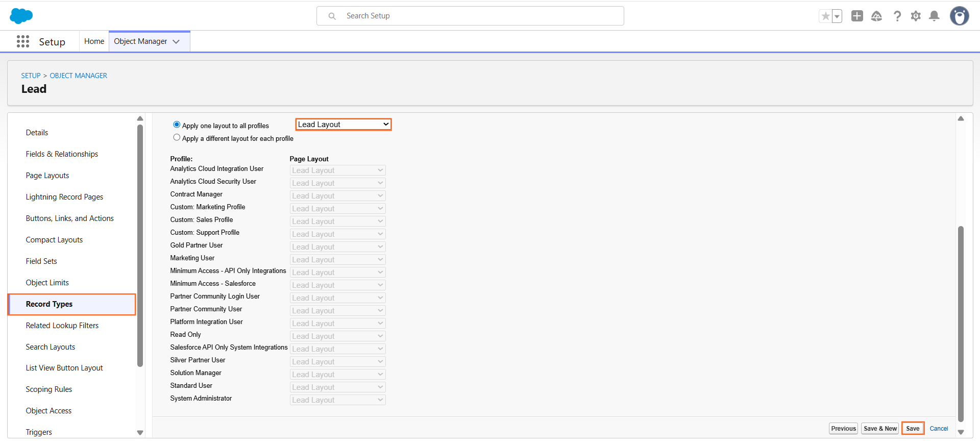Click the Save button
This screenshot has width=980, height=445.
pos(913,429)
